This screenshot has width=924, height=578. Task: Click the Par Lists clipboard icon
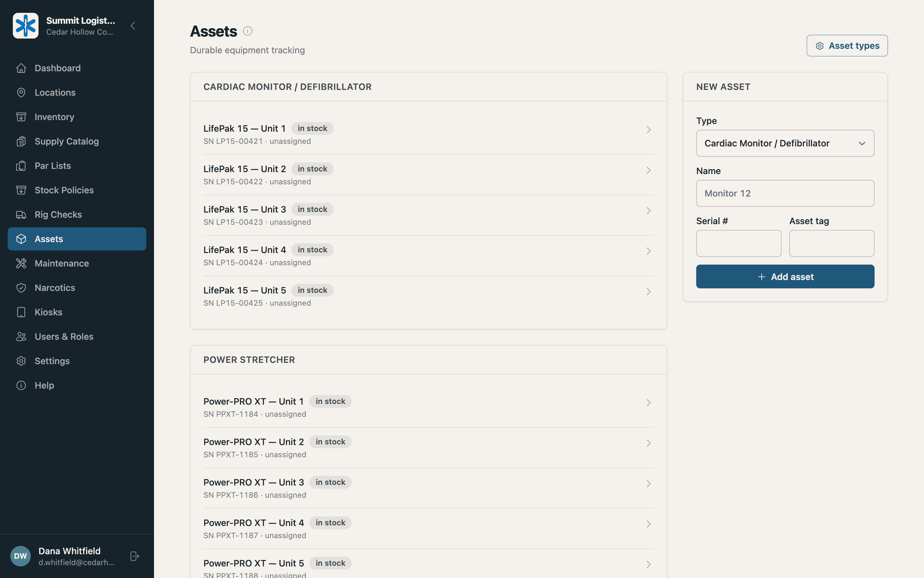21,166
